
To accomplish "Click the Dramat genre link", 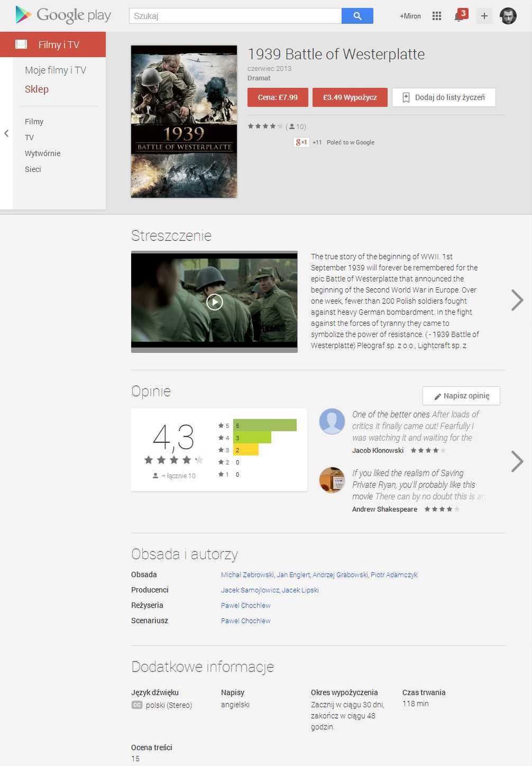I will 259,78.
